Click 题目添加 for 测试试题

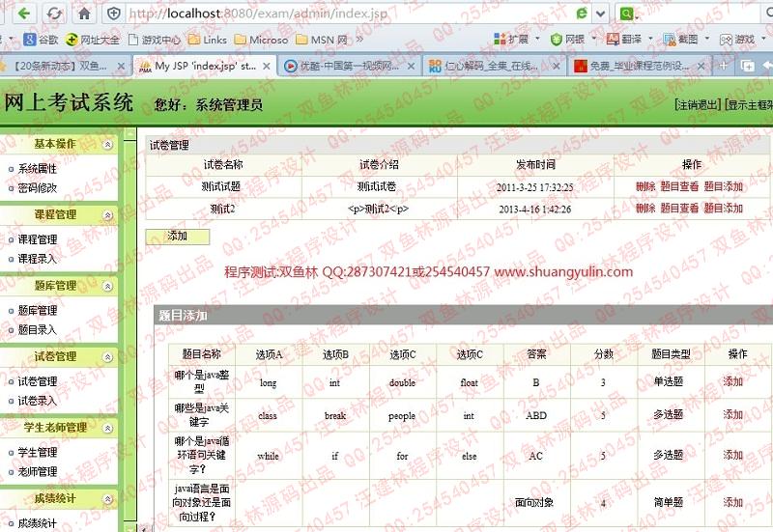pos(723,186)
